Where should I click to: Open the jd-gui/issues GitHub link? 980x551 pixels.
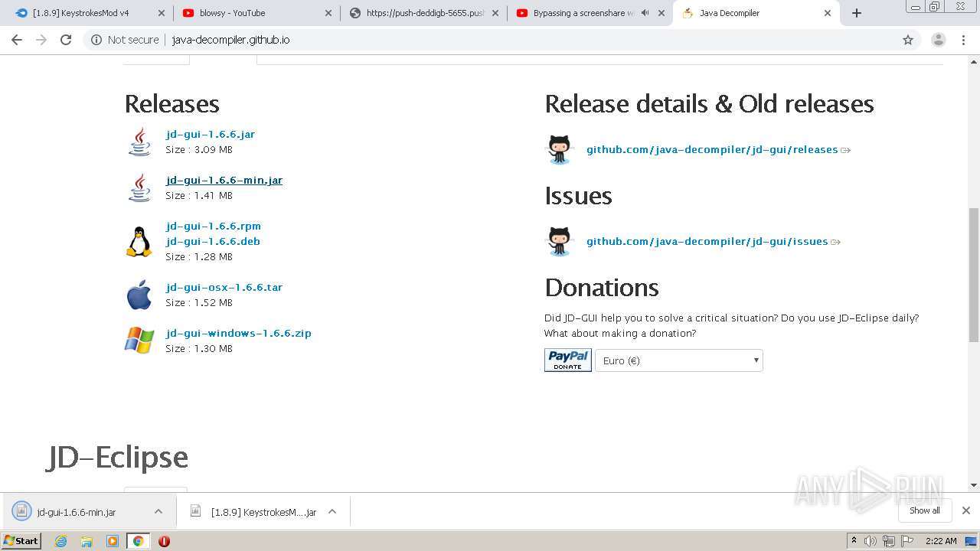[707, 241]
